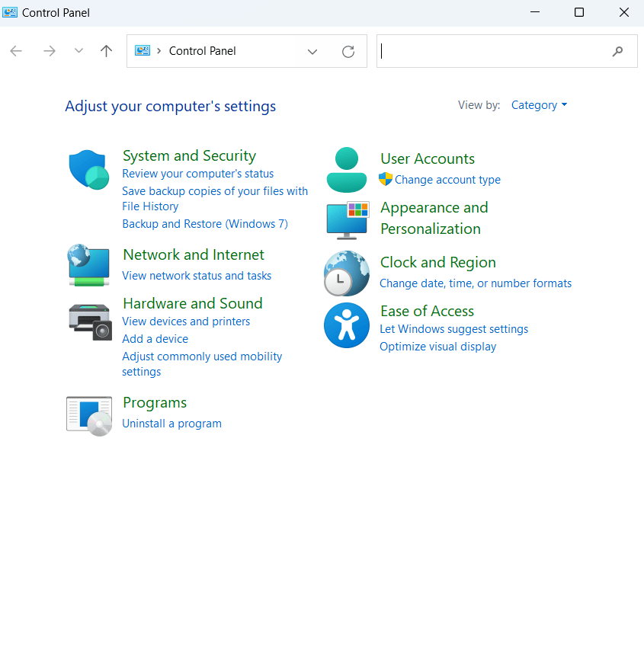Click the System and Security shield icon
Viewport: 644px width, 662px height.
point(88,170)
